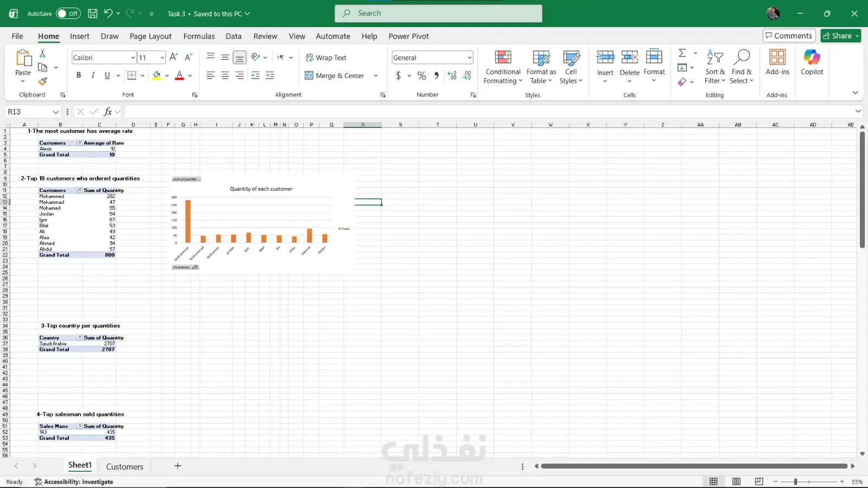Apply Percent Style number format
This screenshot has height=488, width=868.
[422, 75]
